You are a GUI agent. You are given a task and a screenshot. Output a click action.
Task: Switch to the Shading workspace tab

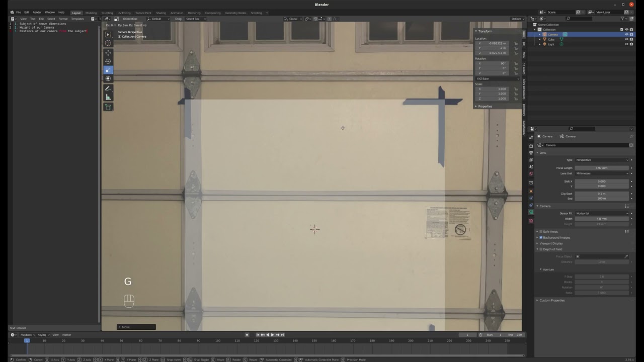[161, 13]
